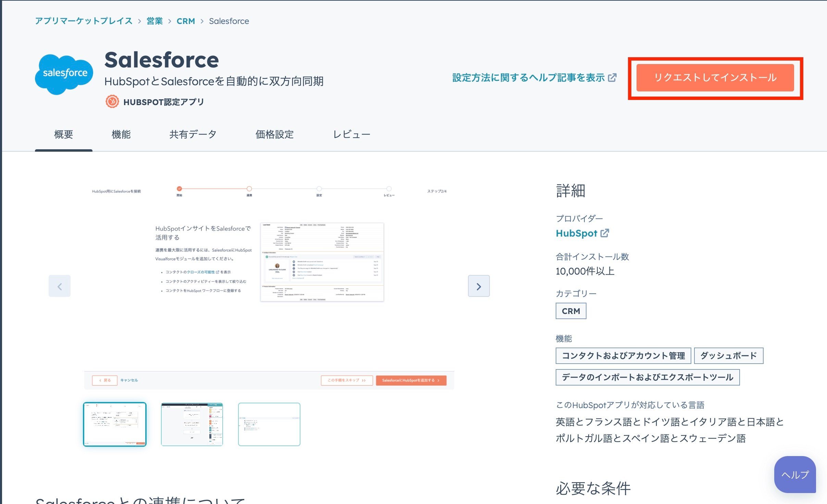
Task: Open 営業 breadcrumb link
Action: click(x=155, y=21)
